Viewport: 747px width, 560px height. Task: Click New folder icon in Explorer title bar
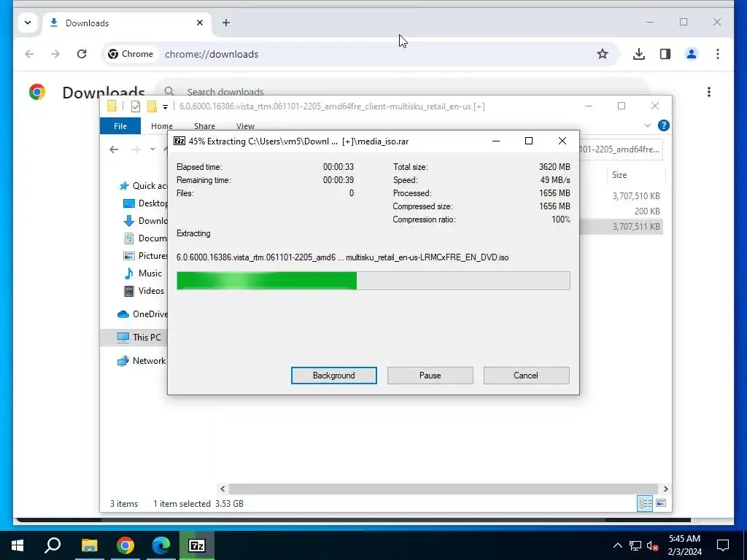pos(152,106)
